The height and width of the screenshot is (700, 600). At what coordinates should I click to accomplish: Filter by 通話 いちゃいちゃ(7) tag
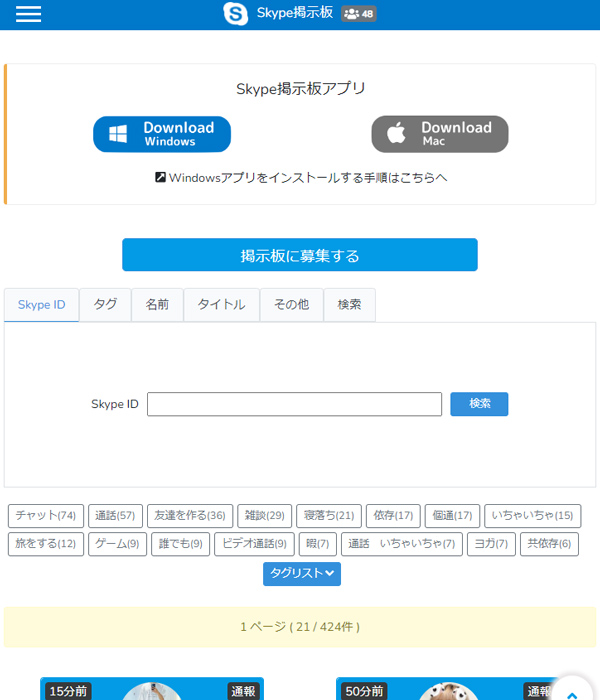pos(402,544)
